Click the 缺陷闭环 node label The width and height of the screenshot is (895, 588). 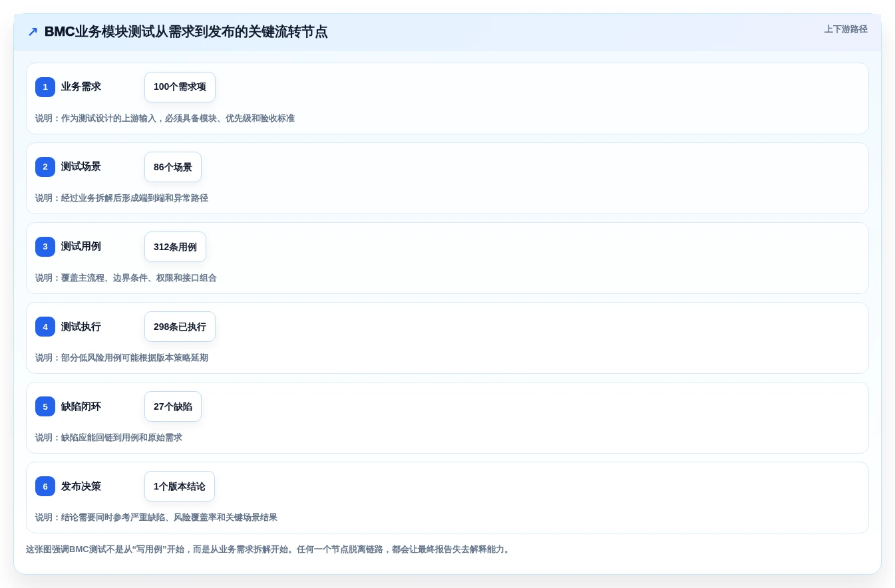81,406
